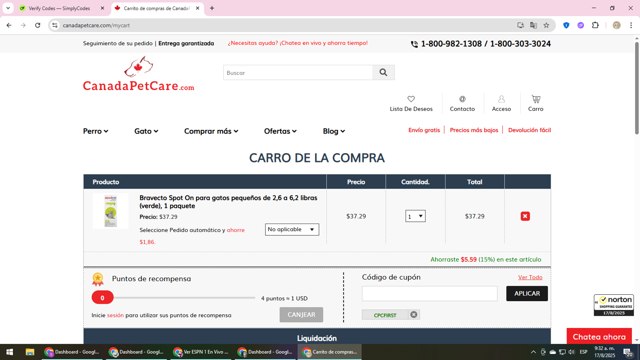Show hidden system tray icons
Viewport: 640px width, 360px height.
point(533,352)
